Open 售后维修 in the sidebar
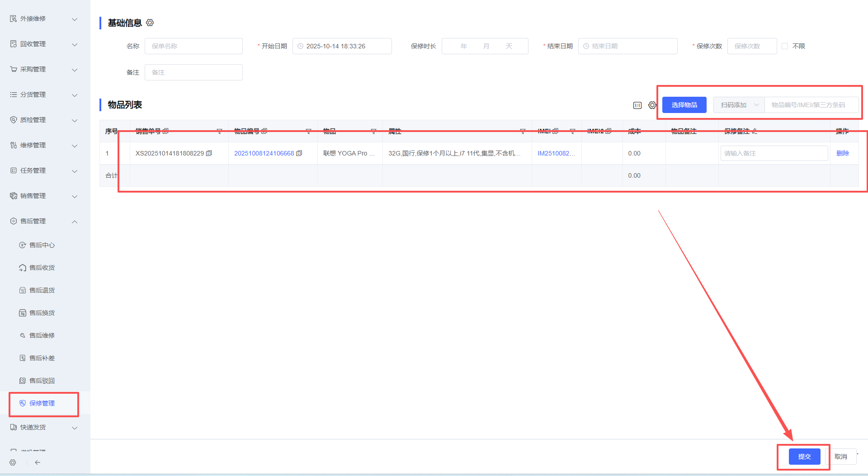 [x=42, y=335]
